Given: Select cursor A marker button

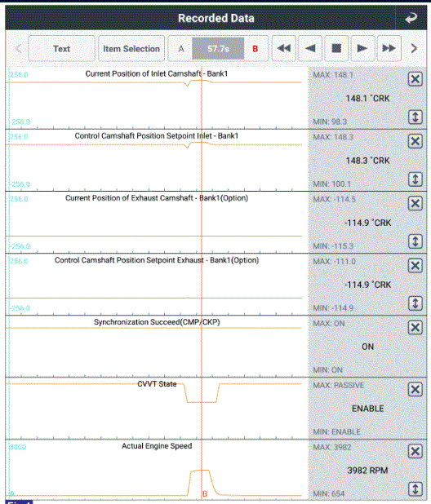Looking at the screenshot, I should [x=181, y=49].
